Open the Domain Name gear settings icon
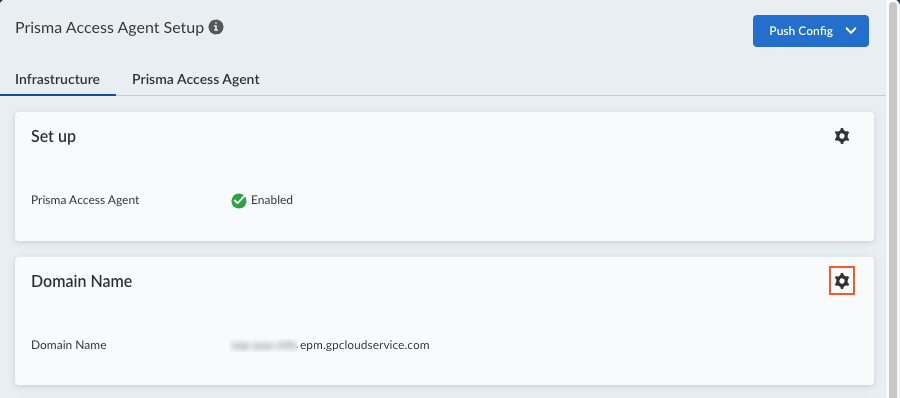This screenshot has width=900, height=398. pyautogui.click(x=841, y=281)
